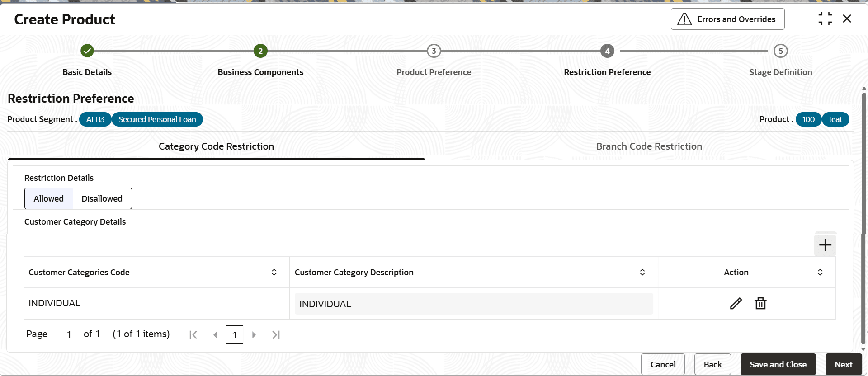This screenshot has height=376, width=868.
Task: Delete the INDIVIDUAL category row
Action: 760,304
